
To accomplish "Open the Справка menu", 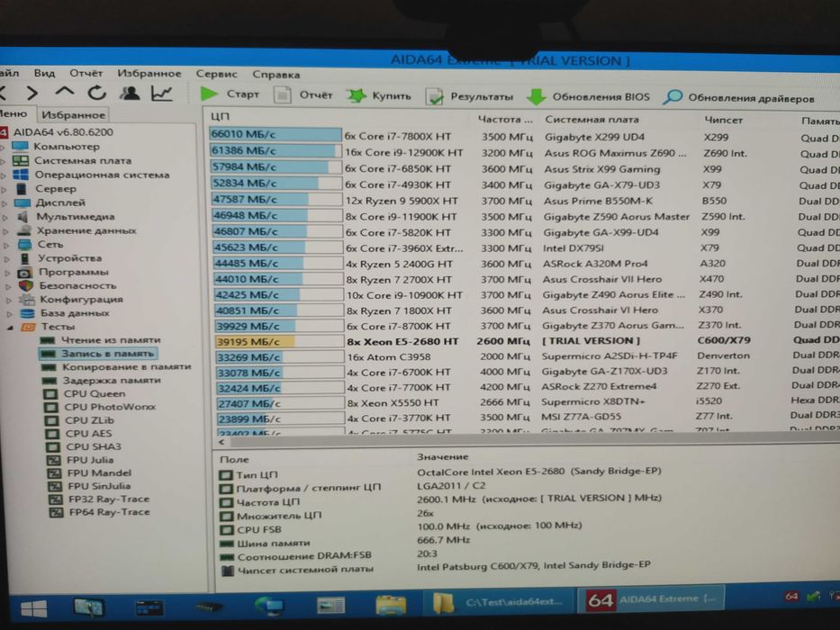I will pyautogui.click(x=275, y=75).
